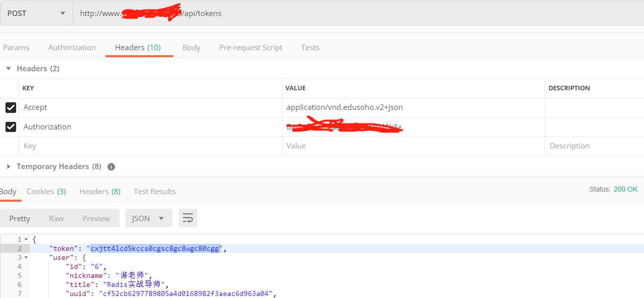Click the nickname value 游老师
This screenshot has height=298, width=644.
[x=134, y=275]
